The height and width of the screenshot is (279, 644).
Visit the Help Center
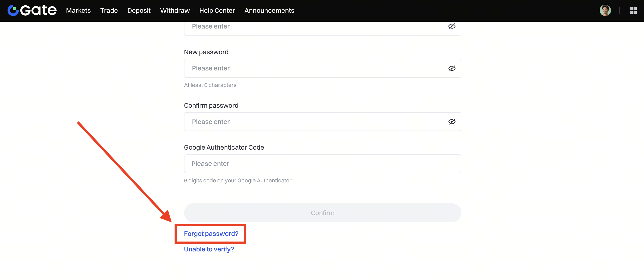217,11
